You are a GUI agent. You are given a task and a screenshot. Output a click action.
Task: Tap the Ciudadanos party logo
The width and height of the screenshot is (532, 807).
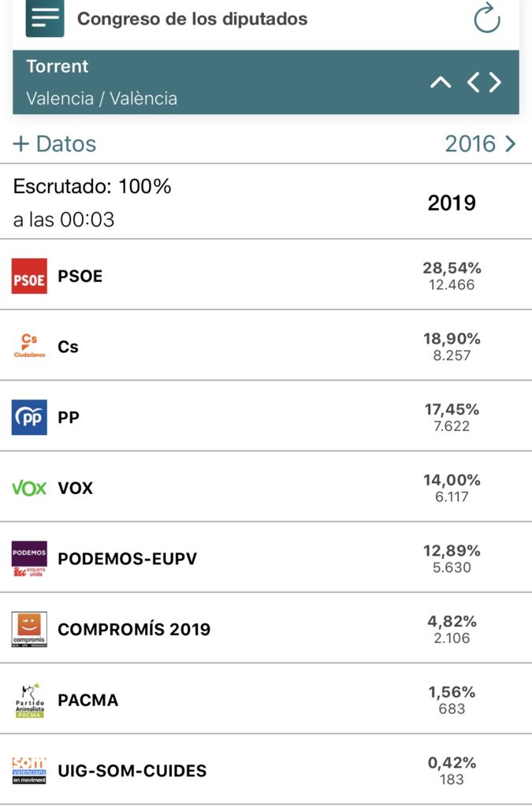(x=29, y=346)
